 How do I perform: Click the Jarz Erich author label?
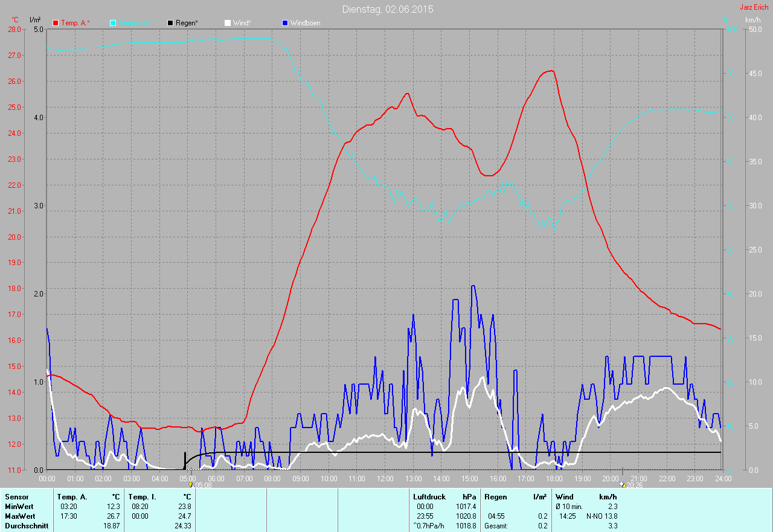pos(754,7)
